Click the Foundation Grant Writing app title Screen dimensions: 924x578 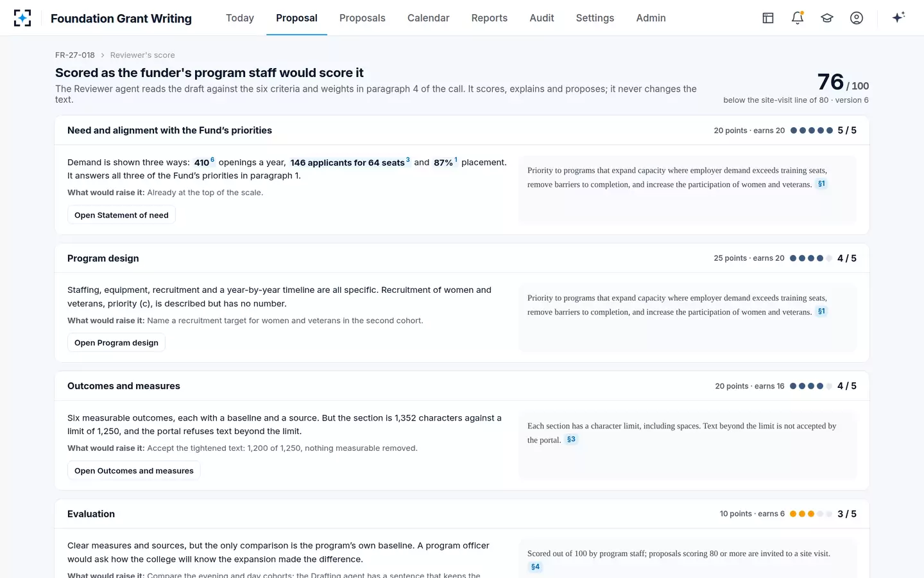coord(121,19)
